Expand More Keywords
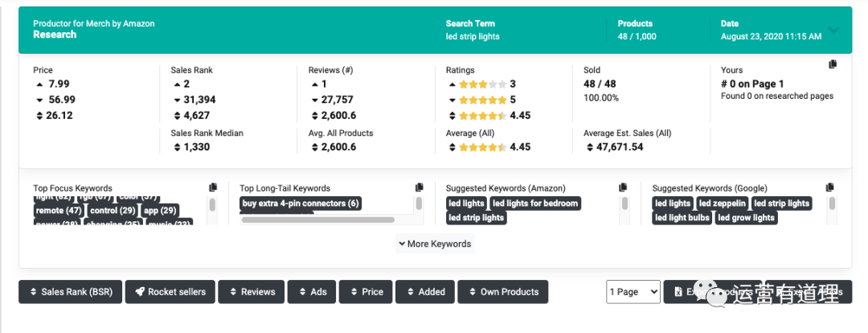 coord(435,244)
